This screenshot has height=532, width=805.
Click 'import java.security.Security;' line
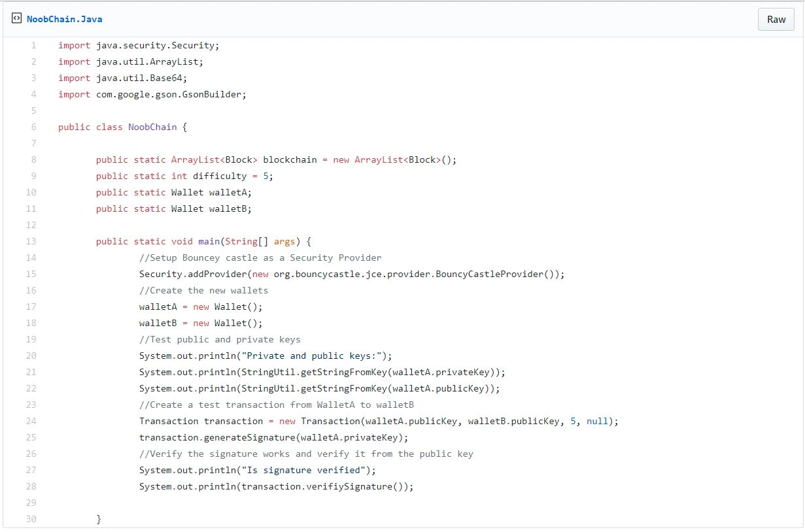[139, 45]
